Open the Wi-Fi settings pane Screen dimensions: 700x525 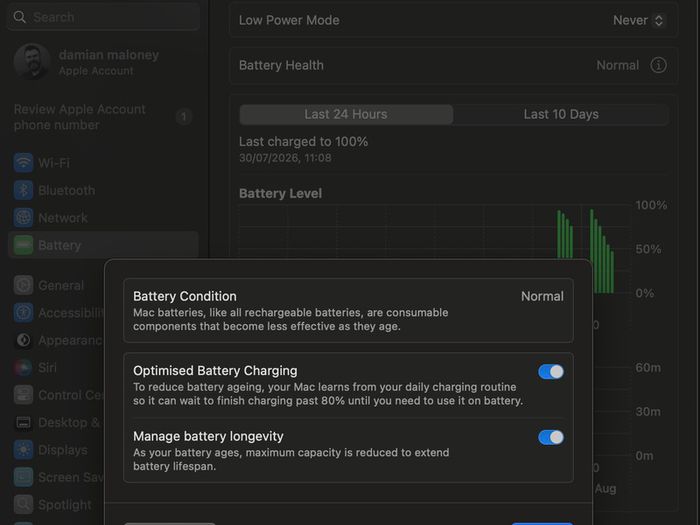103,163
